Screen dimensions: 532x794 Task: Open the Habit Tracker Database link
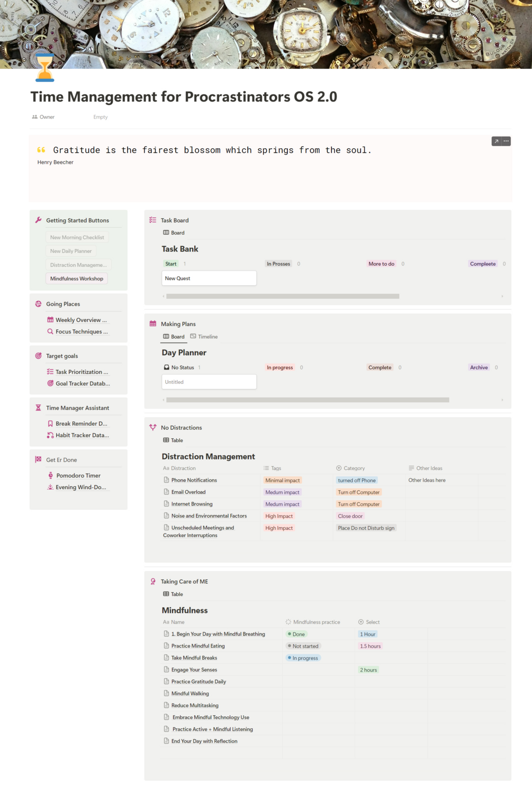pos(78,435)
